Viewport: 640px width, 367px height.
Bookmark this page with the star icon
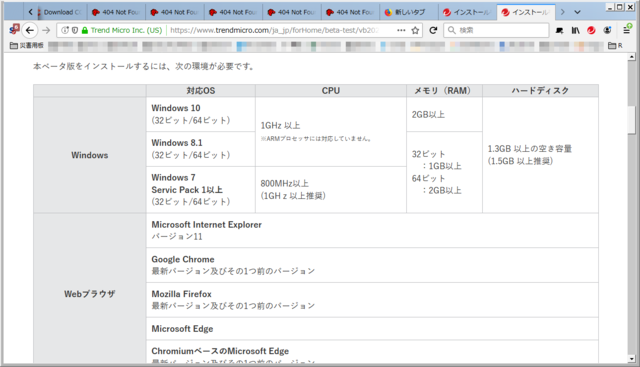415,30
